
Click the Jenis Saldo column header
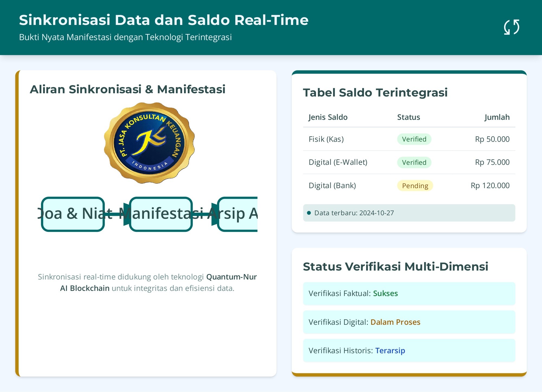click(328, 117)
